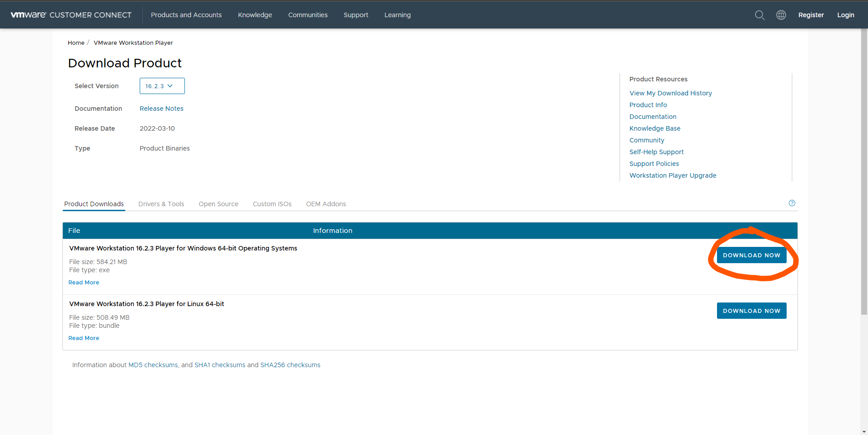Image resolution: width=868 pixels, height=435 pixels.
Task: Click the Register link
Action: click(811, 15)
